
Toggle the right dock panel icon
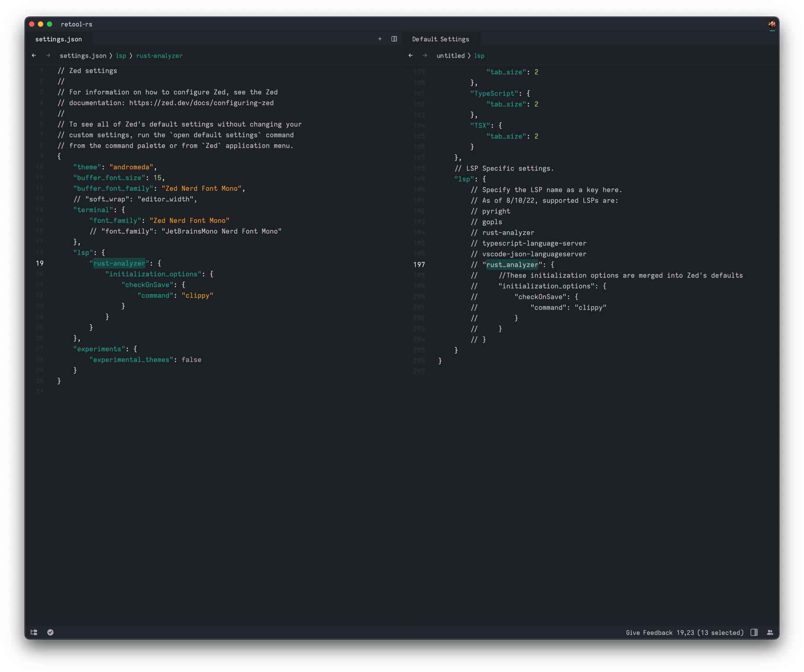(x=754, y=632)
